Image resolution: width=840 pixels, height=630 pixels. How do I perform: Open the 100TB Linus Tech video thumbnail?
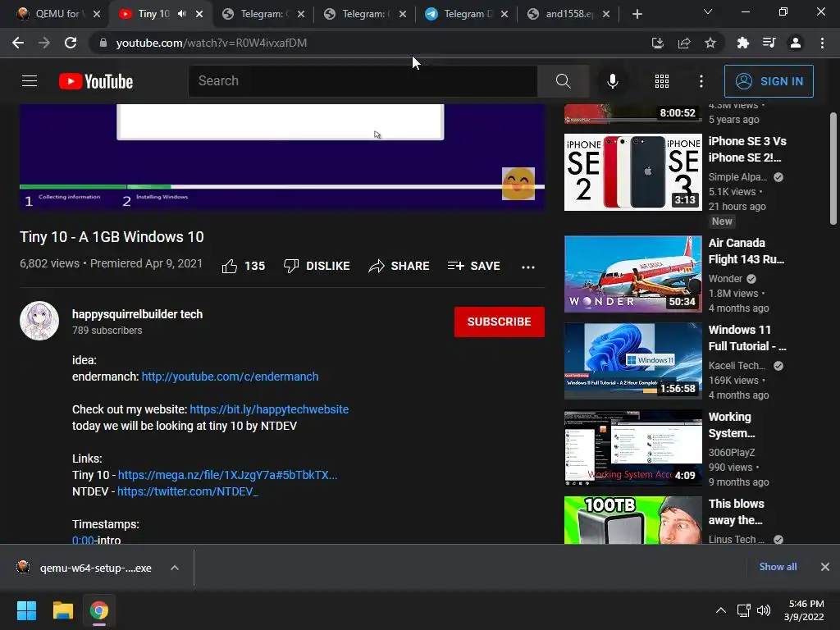[632, 519]
